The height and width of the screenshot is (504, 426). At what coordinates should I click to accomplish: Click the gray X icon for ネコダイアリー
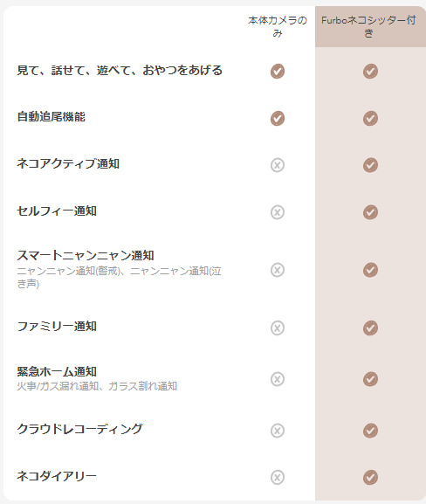(278, 477)
